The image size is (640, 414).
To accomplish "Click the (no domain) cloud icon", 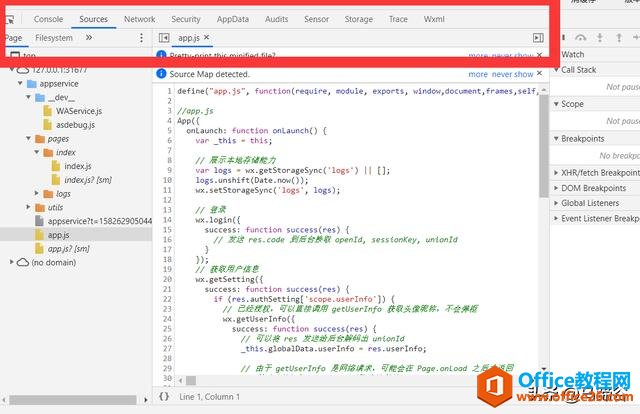I will pos(22,262).
